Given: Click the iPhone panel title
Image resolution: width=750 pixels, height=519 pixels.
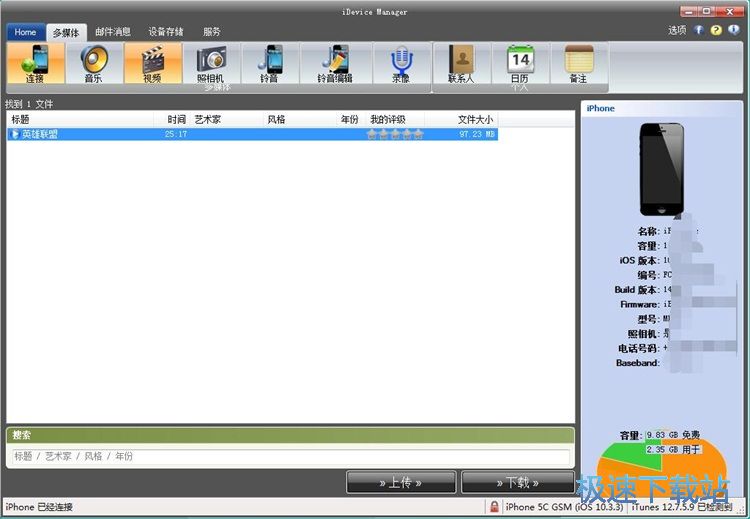Looking at the screenshot, I should 600,109.
